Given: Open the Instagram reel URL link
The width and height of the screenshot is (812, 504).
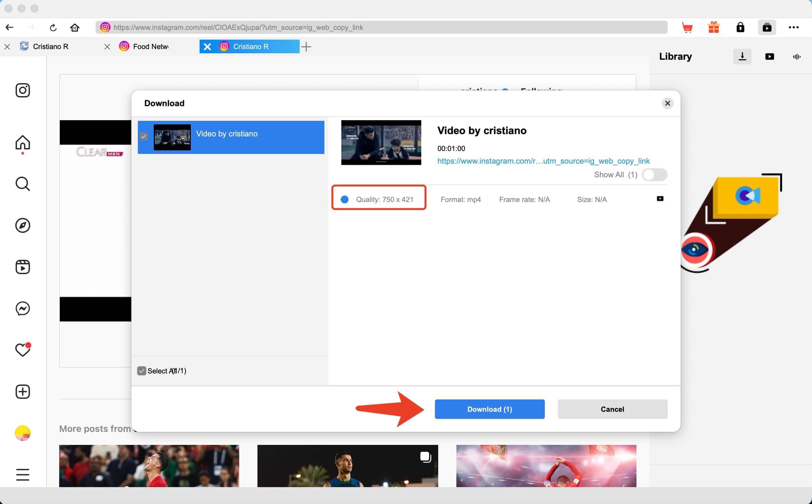Looking at the screenshot, I should [543, 161].
